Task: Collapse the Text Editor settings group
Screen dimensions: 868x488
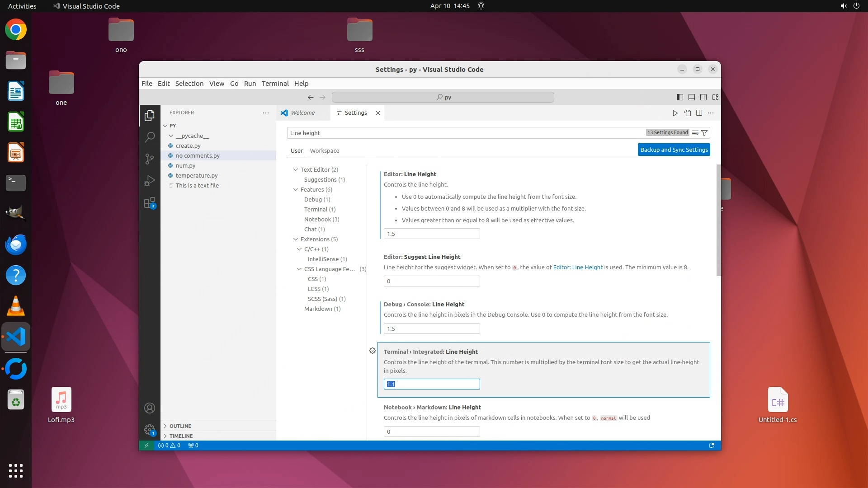Action: [x=296, y=169]
